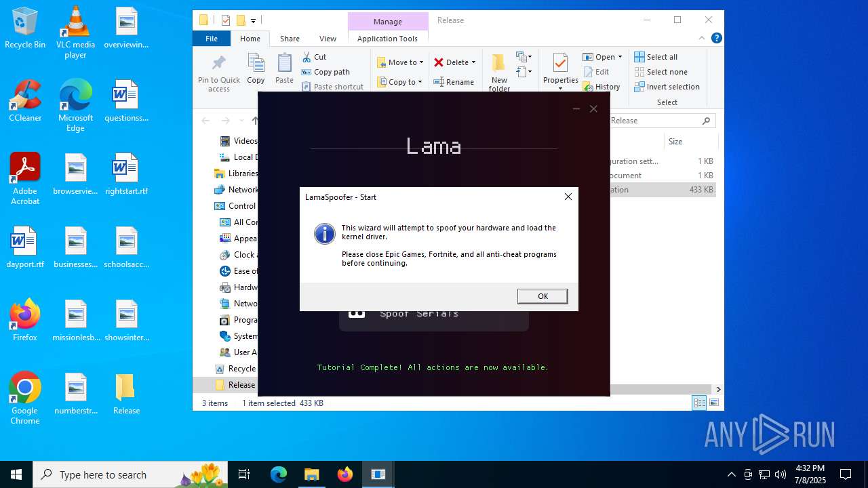
Task: Switch to the Home ribbon tab
Action: [x=250, y=39]
